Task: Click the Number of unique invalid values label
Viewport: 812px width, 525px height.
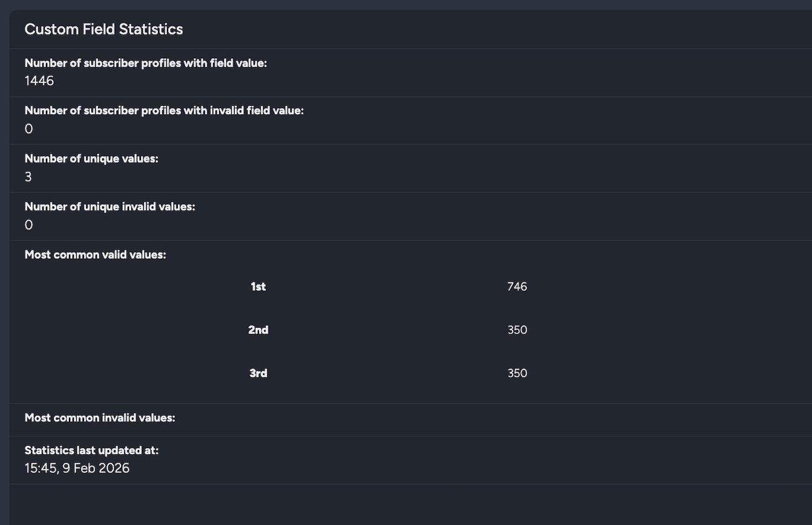Action: coord(110,207)
